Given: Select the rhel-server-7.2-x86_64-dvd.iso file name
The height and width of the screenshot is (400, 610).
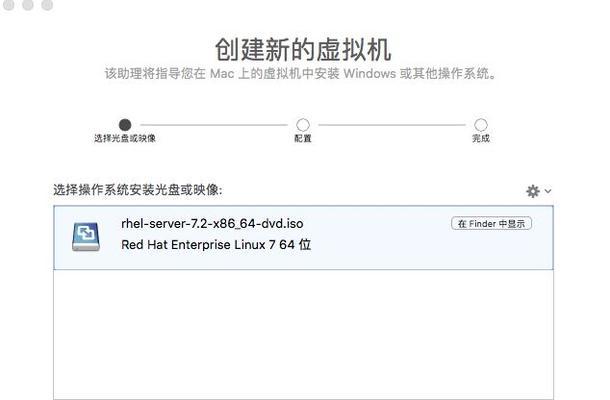Looking at the screenshot, I should [x=212, y=224].
